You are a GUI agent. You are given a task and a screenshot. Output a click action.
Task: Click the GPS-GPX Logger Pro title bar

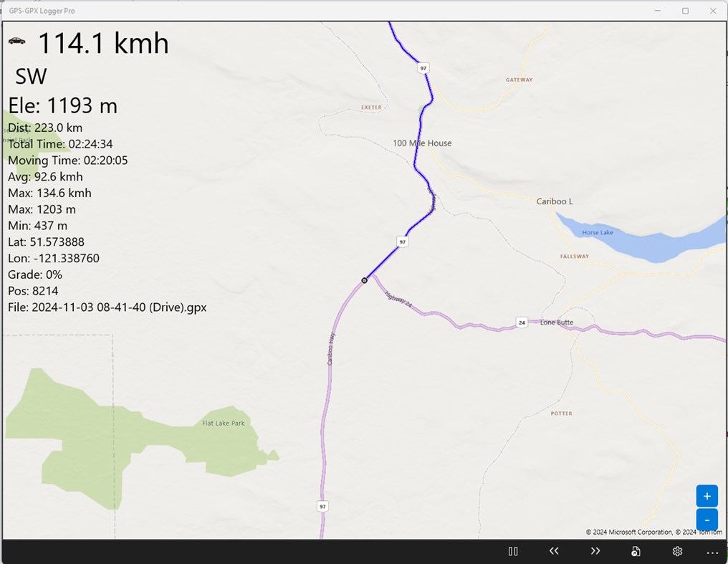point(42,11)
